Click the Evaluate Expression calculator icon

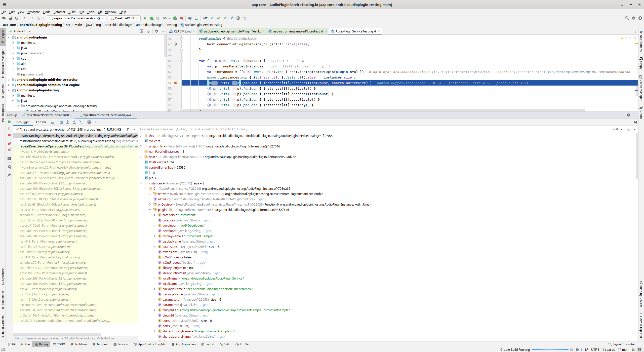89,122
